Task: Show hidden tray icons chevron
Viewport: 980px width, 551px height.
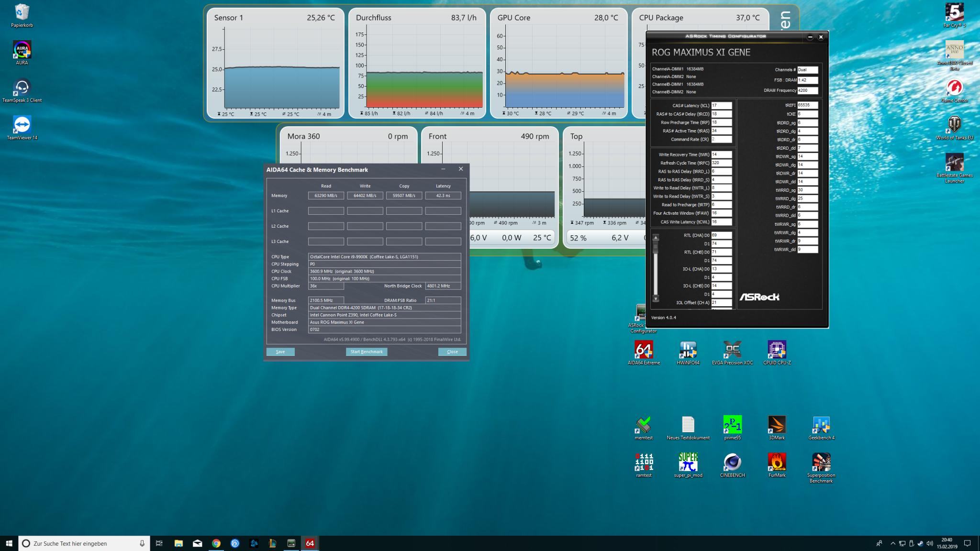Action: point(892,543)
